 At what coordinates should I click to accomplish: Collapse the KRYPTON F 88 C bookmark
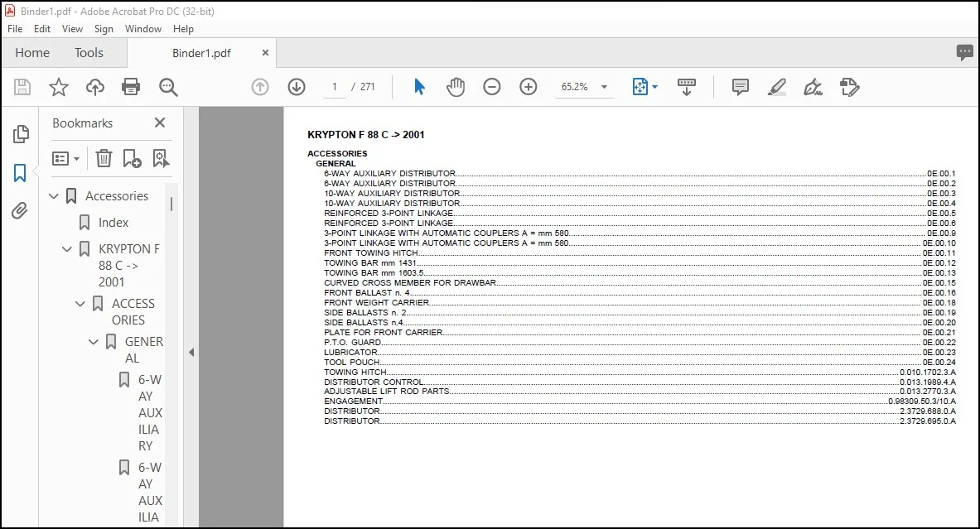click(x=67, y=249)
